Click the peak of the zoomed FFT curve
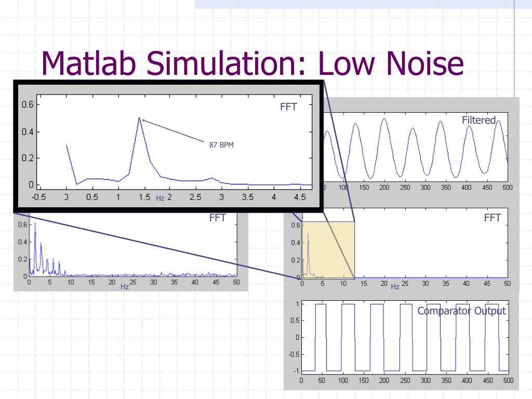The height and width of the screenshot is (399, 532). [x=139, y=118]
